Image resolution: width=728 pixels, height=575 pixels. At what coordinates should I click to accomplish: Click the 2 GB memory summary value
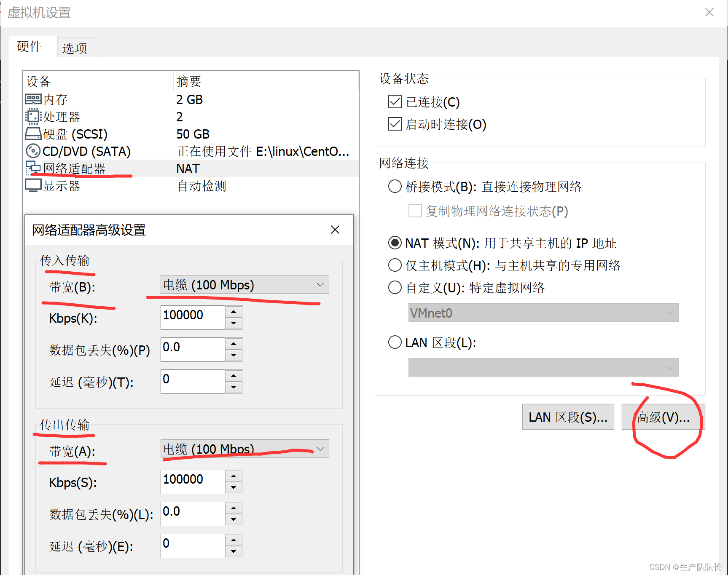190,99
